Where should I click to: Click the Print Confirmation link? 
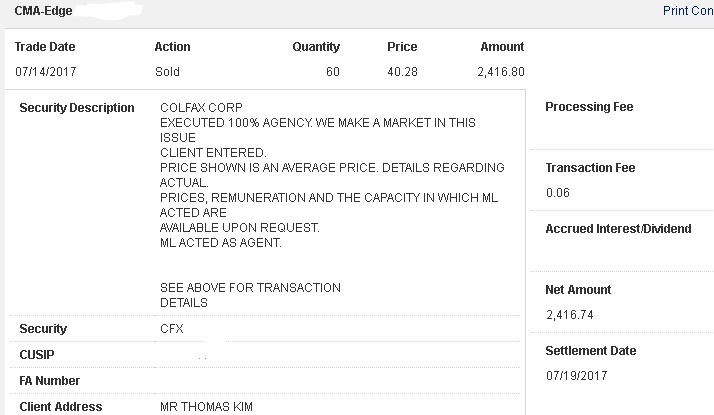tap(688, 11)
